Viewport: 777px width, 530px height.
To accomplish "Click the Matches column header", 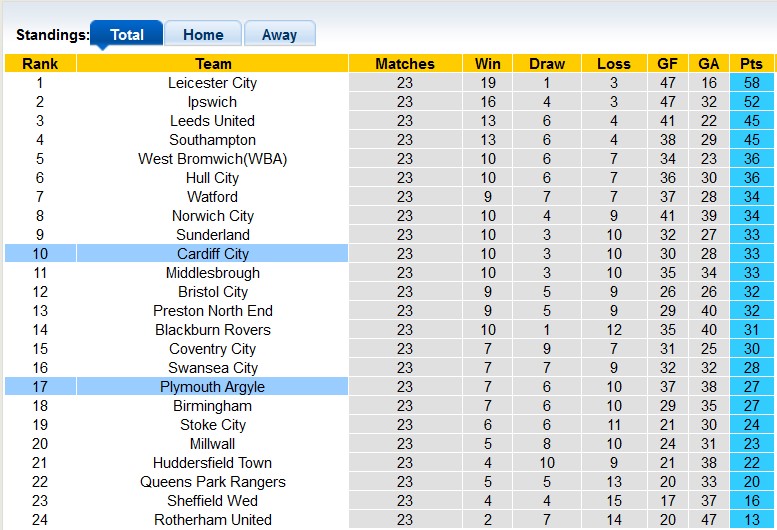I will click(404, 64).
